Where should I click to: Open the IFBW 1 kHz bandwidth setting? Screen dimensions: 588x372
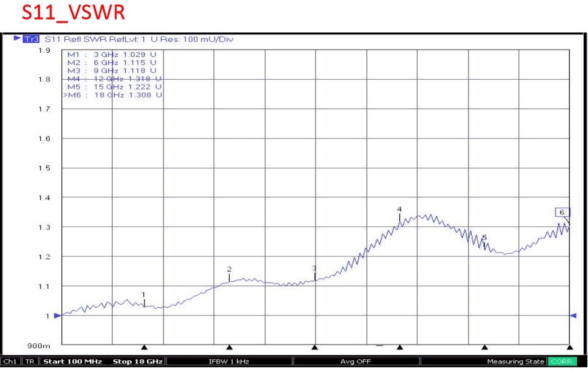point(229,362)
